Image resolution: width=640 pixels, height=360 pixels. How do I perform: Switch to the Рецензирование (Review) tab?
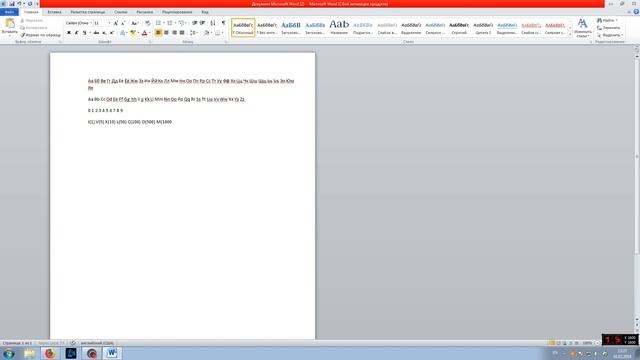coord(177,12)
